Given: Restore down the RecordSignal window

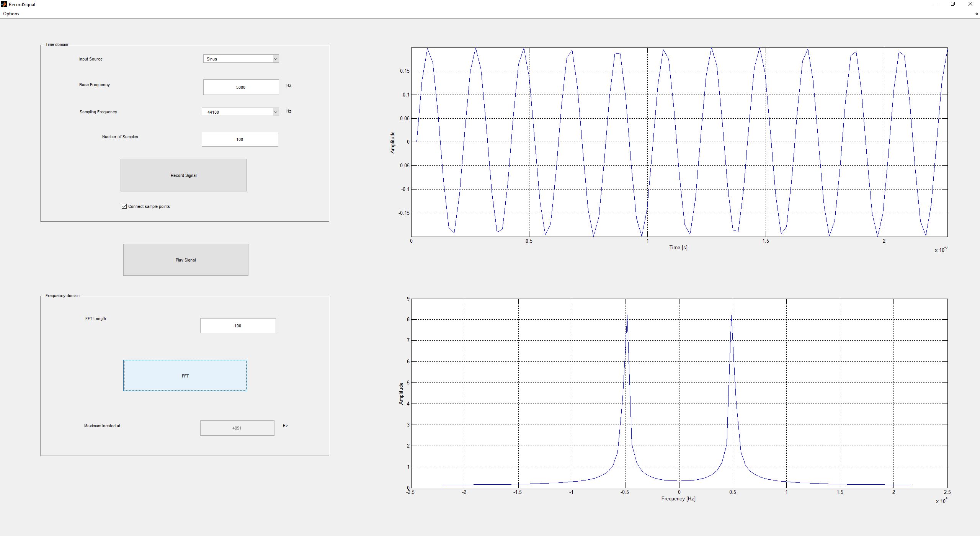Looking at the screenshot, I should click(953, 4).
